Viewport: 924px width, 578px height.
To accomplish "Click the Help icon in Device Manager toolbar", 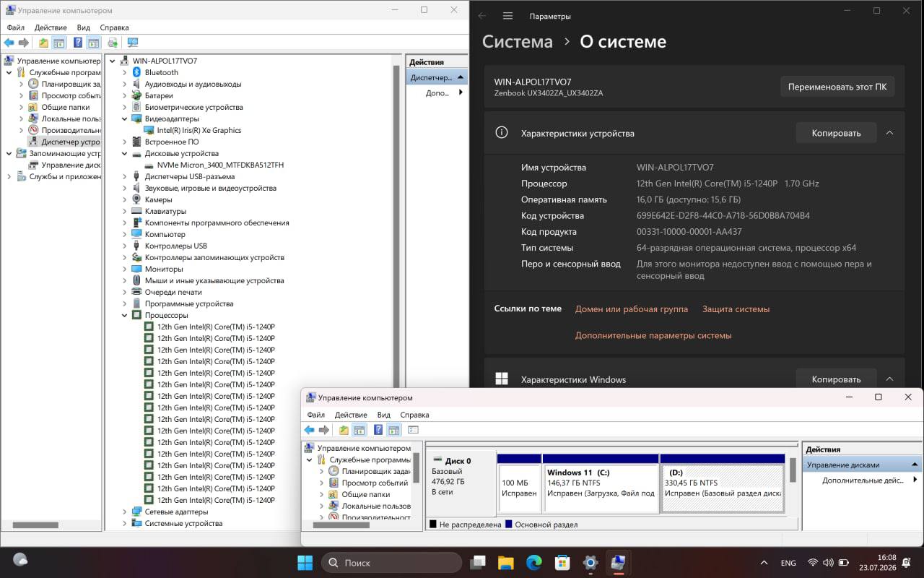I will click(77, 43).
